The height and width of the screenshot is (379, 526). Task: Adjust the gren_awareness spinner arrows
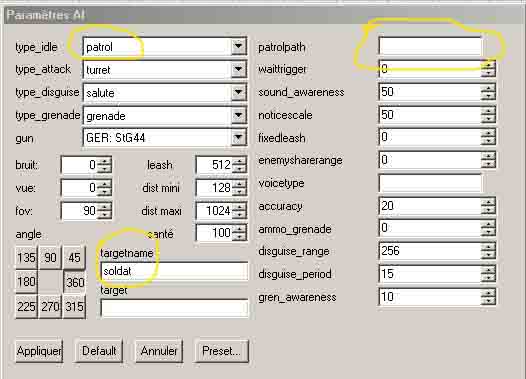pyautogui.click(x=488, y=296)
